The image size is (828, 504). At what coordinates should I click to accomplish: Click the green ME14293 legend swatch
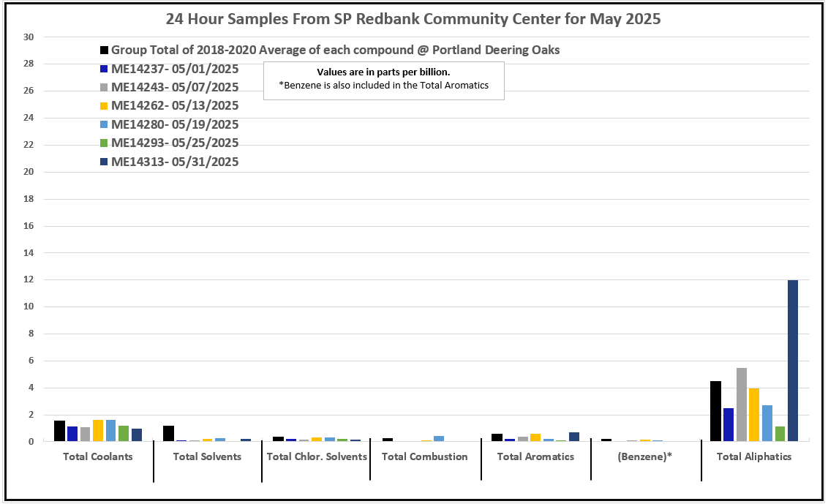click(105, 143)
